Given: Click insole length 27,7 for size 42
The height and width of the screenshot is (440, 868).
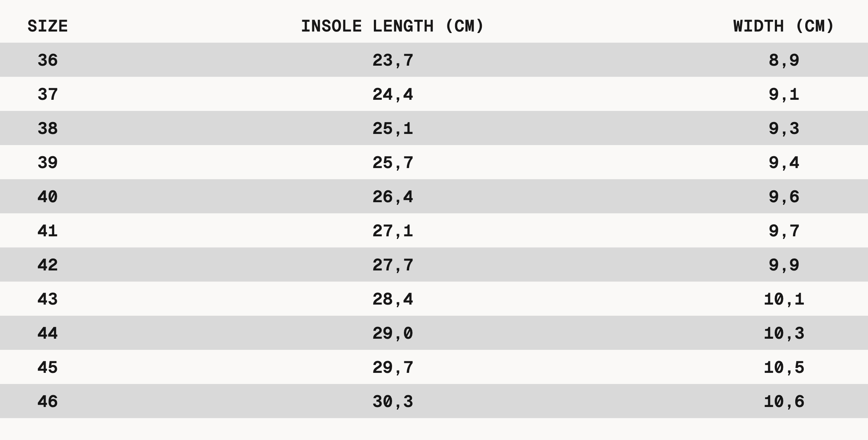Looking at the screenshot, I should pos(392,265).
